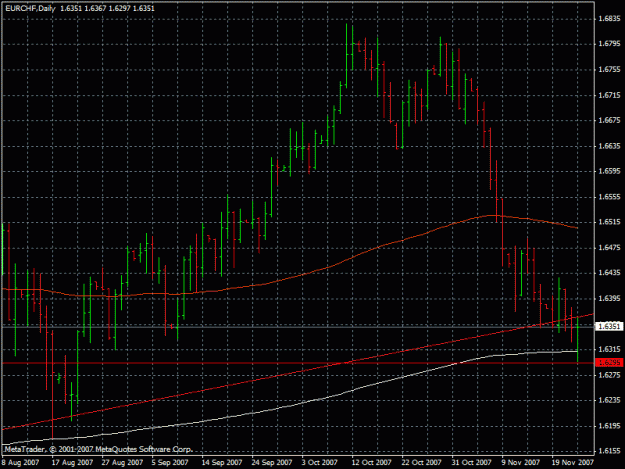
Task: Click the 1.6395 price scale value
Action: (x=610, y=298)
